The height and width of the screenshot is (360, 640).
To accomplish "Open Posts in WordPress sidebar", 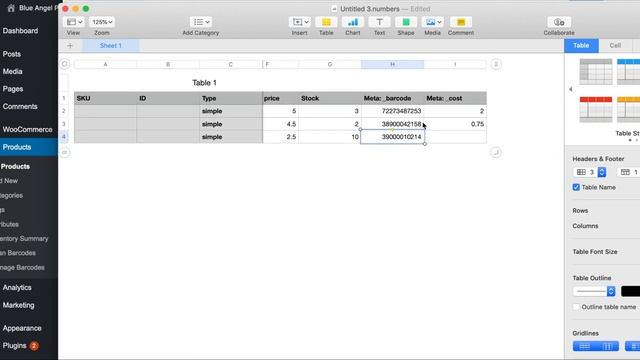I will (x=11, y=54).
